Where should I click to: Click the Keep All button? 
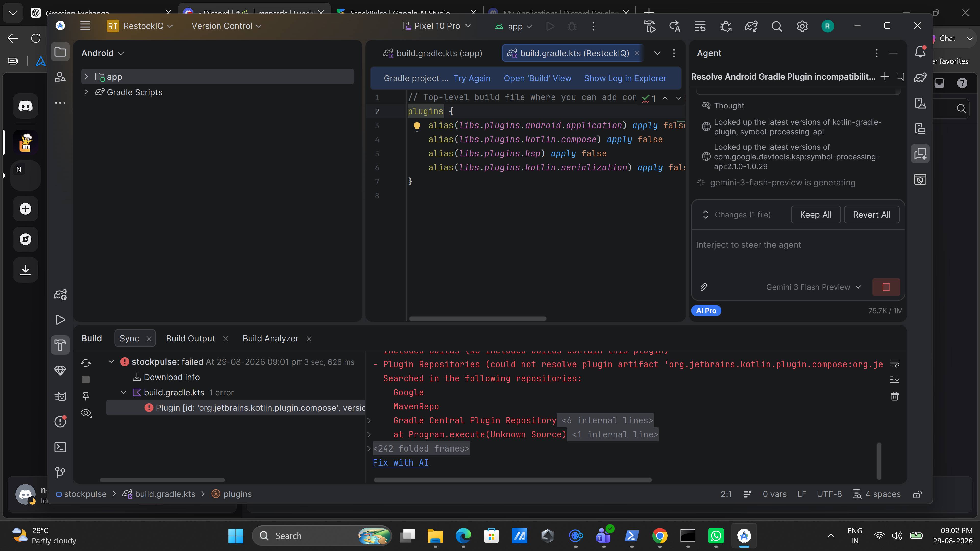(816, 215)
